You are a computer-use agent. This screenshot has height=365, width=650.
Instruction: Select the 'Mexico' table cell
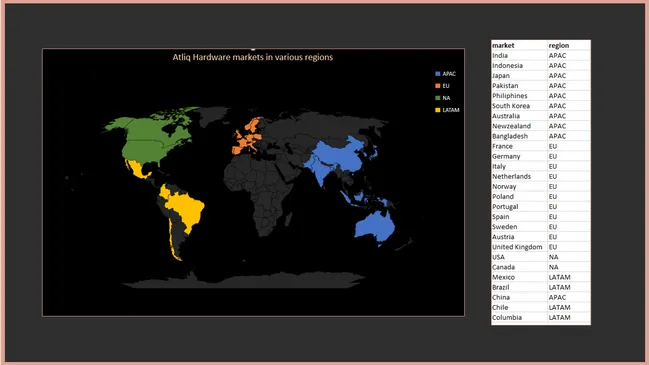pos(519,277)
